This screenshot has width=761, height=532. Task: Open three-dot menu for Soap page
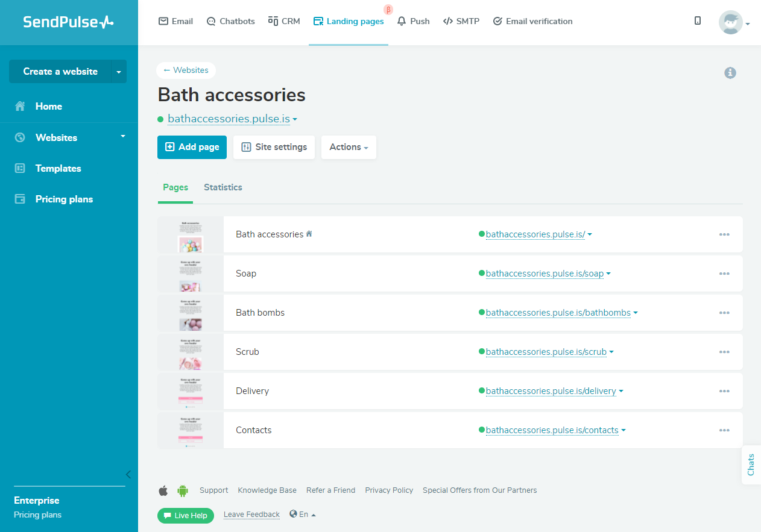pyautogui.click(x=724, y=274)
